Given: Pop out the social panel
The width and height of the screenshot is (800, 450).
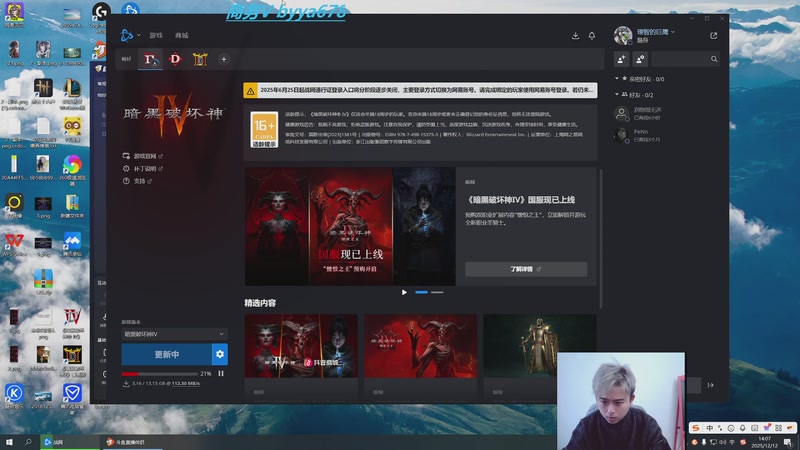Looking at the screenshot, I should click(713, 35).
